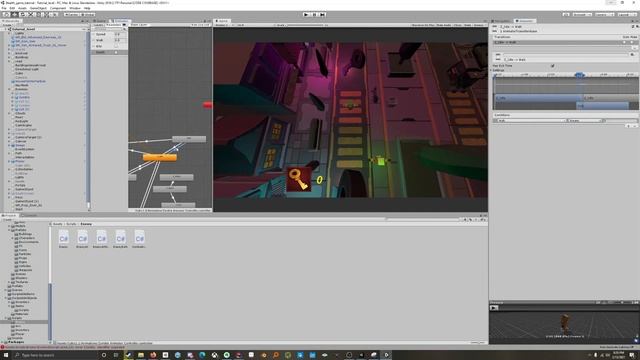This screenshot has width=640, height=360.
Task: Open Task View on the taskbar
Action: point(116,355)
